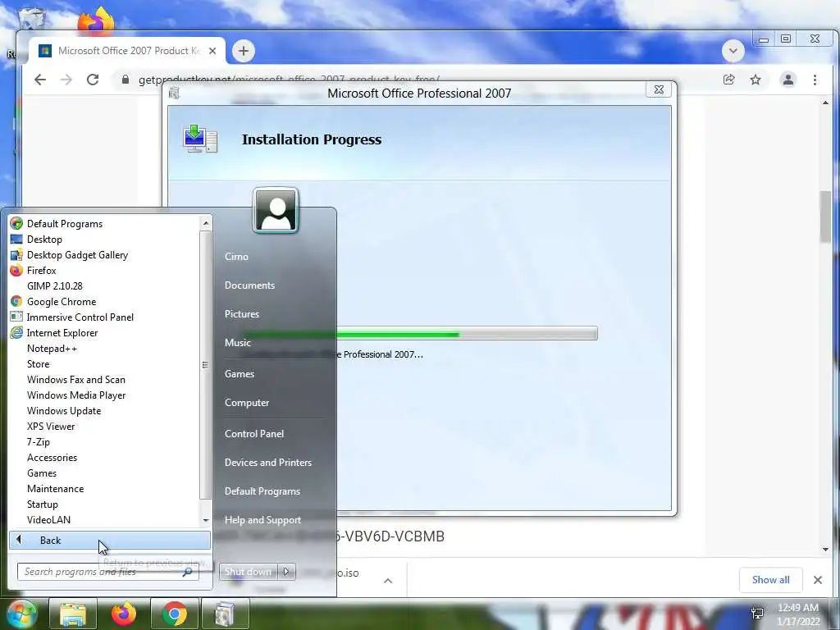Expand the Games program folder
The image size is (840, 630).
42,473
